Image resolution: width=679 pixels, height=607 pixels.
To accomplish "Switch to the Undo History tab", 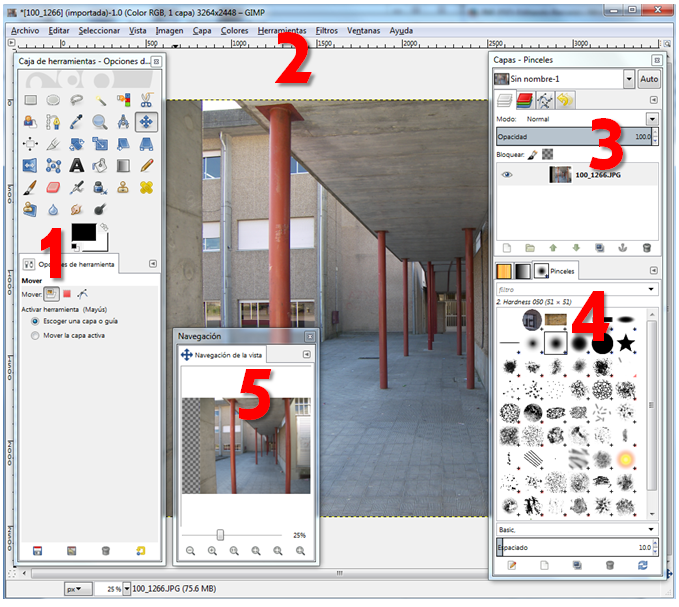I will point(565,100).
